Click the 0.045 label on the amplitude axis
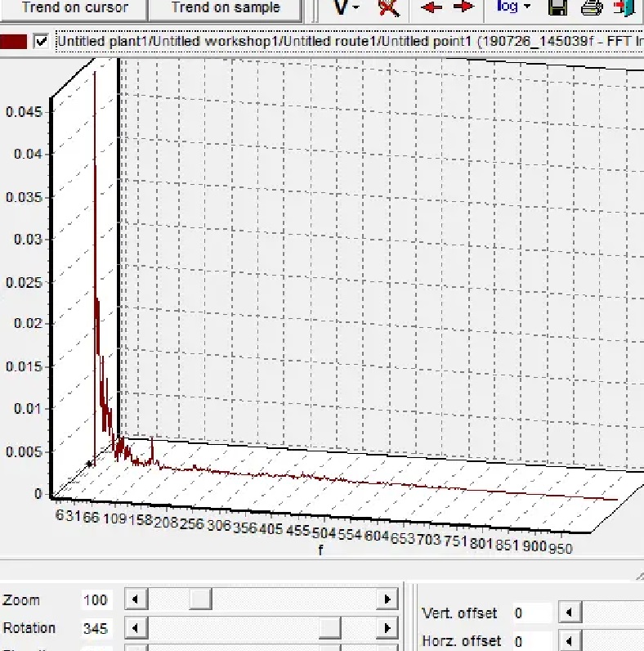Image resolution: width=644 pixels, height=651 pixels. click(x=24, y=112)
